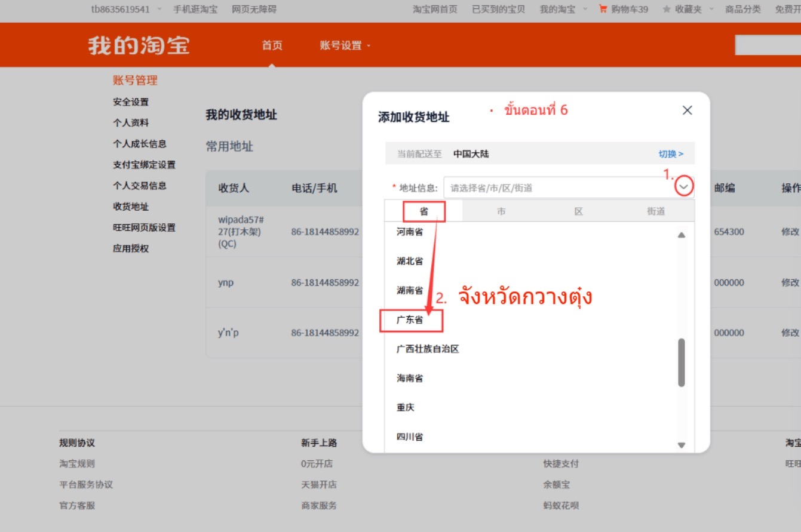Open 个人成长信息 in the sidebar
This screenshot has width=801, height=532.
click(140, 143)
